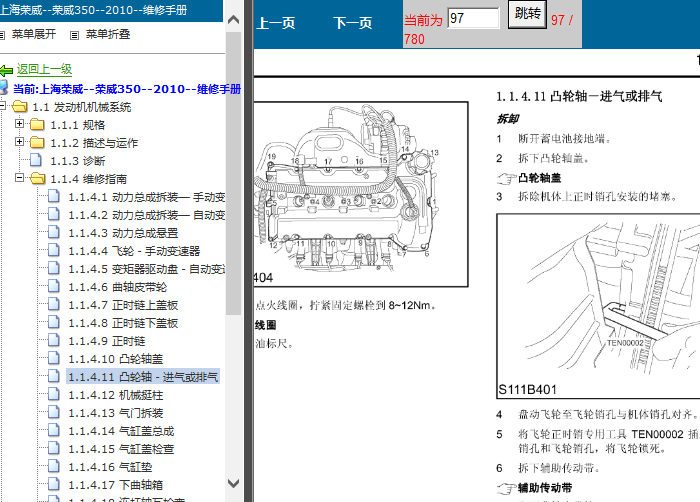Open 1.1.4.12 机械挺柱 page

pos(116,395)
